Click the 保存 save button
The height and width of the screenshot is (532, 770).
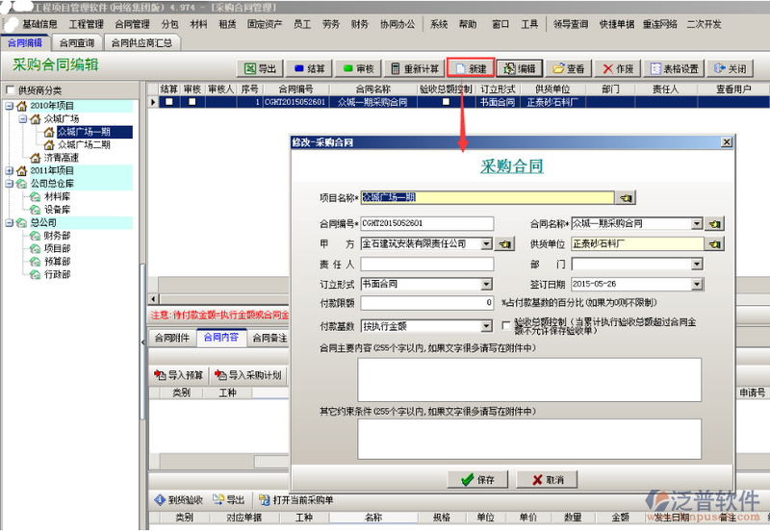(476, 479)
